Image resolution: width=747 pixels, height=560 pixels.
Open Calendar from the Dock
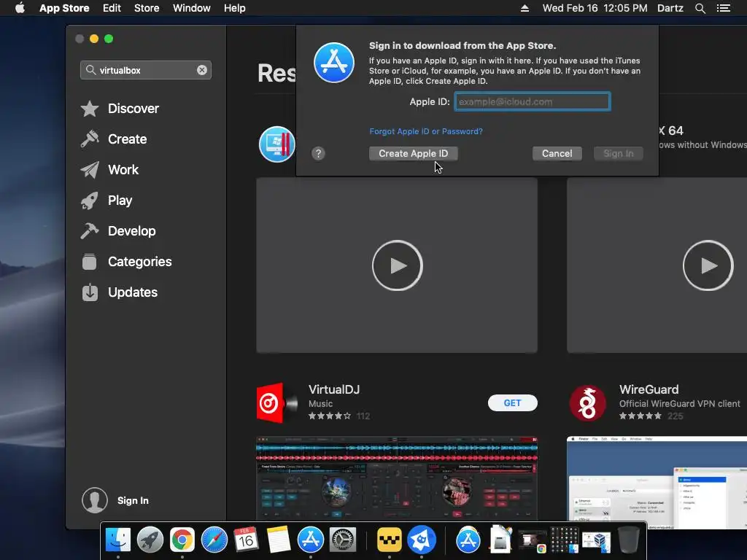(246, 540)
